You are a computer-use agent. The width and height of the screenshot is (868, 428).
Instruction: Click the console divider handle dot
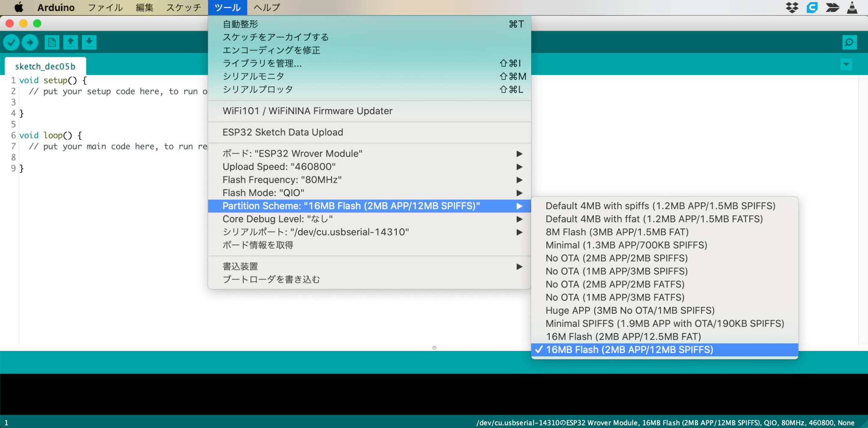point(434,348)
